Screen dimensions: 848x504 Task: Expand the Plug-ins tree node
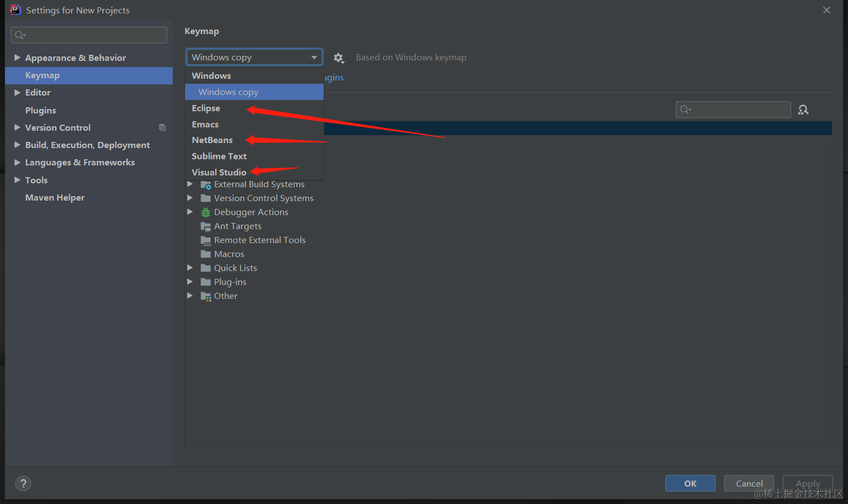click(190, 282)
